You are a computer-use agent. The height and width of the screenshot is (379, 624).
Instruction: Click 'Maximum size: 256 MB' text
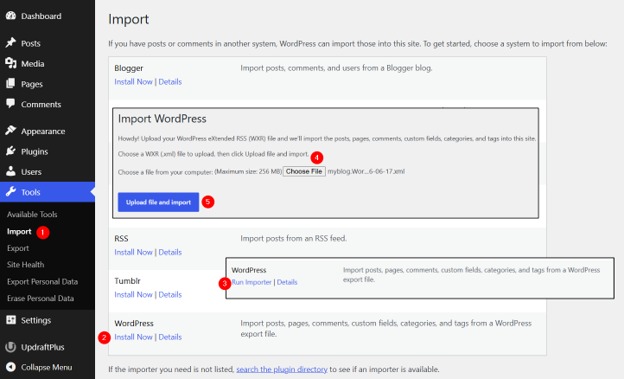coord(248,172)
